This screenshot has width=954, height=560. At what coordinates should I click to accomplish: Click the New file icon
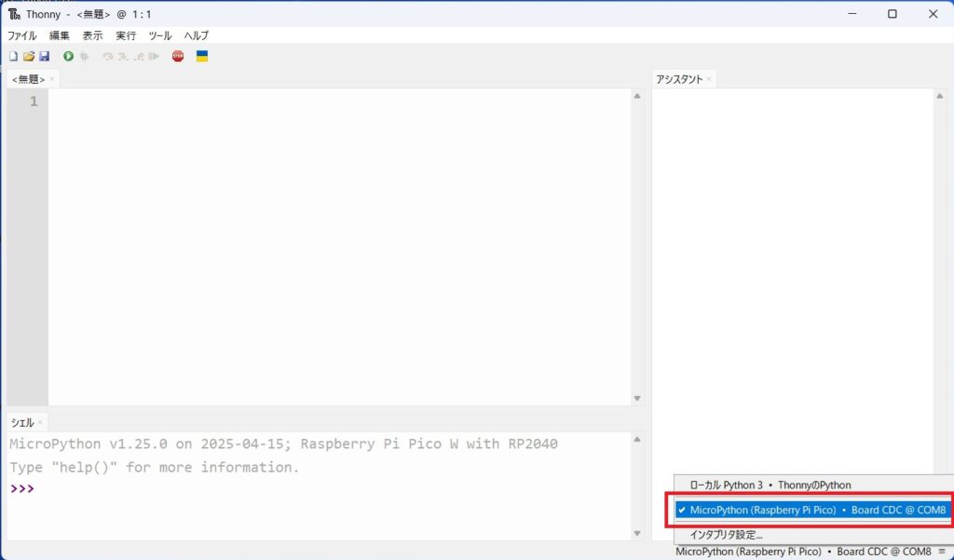pyautogui.click(x=13, y=56)
